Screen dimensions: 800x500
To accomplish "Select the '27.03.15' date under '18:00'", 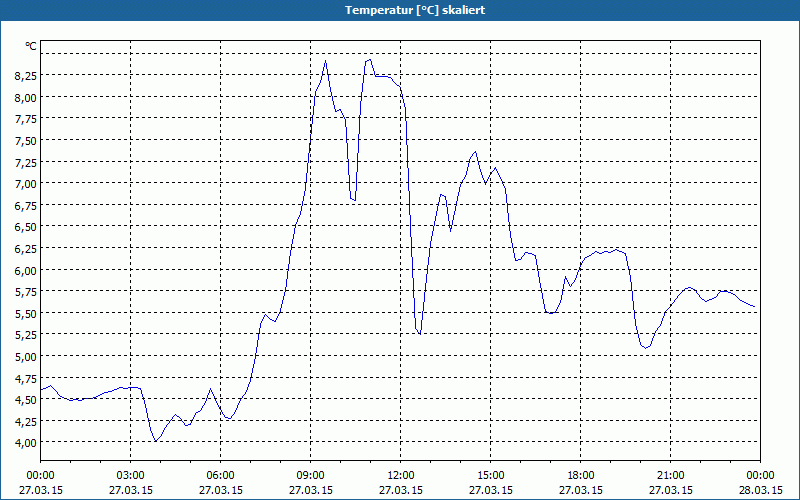I will (x=581, y=490).
